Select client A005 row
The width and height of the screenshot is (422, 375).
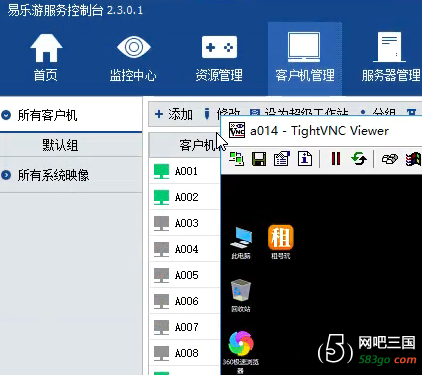(185, 275)
